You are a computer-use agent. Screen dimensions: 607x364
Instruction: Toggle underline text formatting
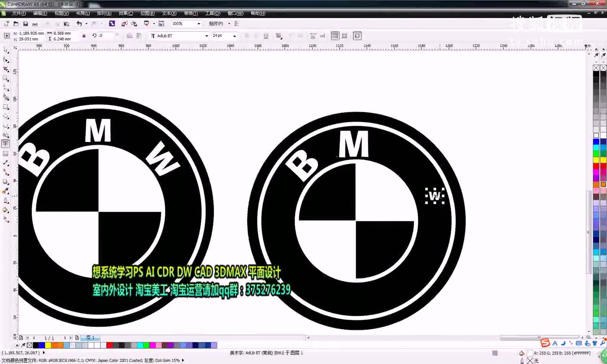coord(266,36)
